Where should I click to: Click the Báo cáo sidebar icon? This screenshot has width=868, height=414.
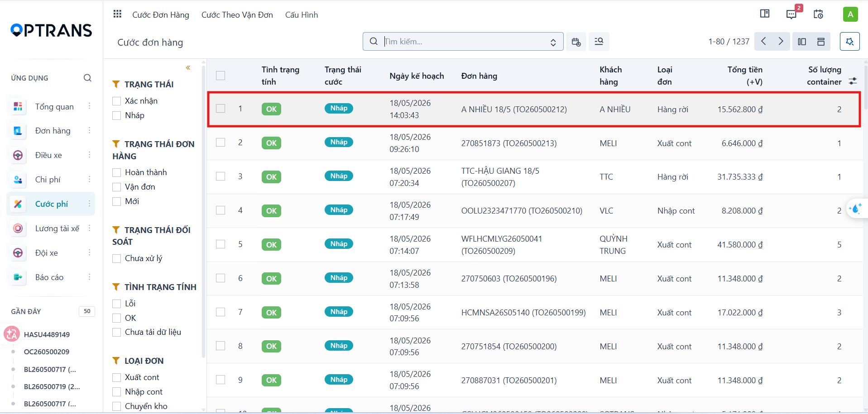pos(18,277)
